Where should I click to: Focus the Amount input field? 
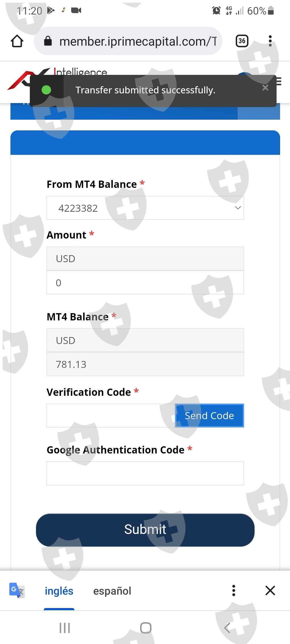coord(145,283)
